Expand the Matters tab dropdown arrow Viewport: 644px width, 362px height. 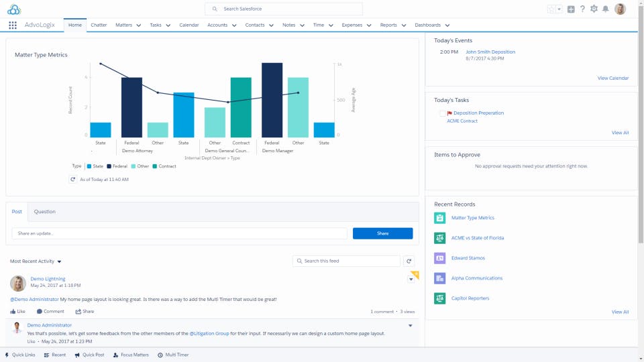click(138, 25)
